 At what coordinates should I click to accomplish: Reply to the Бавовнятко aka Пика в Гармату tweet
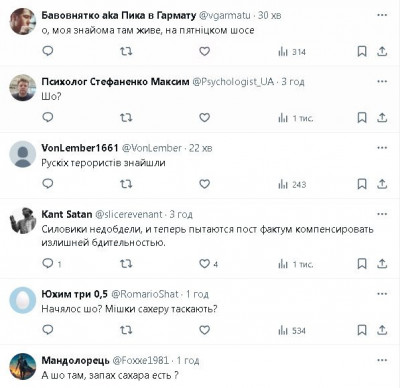click(48, 51)
